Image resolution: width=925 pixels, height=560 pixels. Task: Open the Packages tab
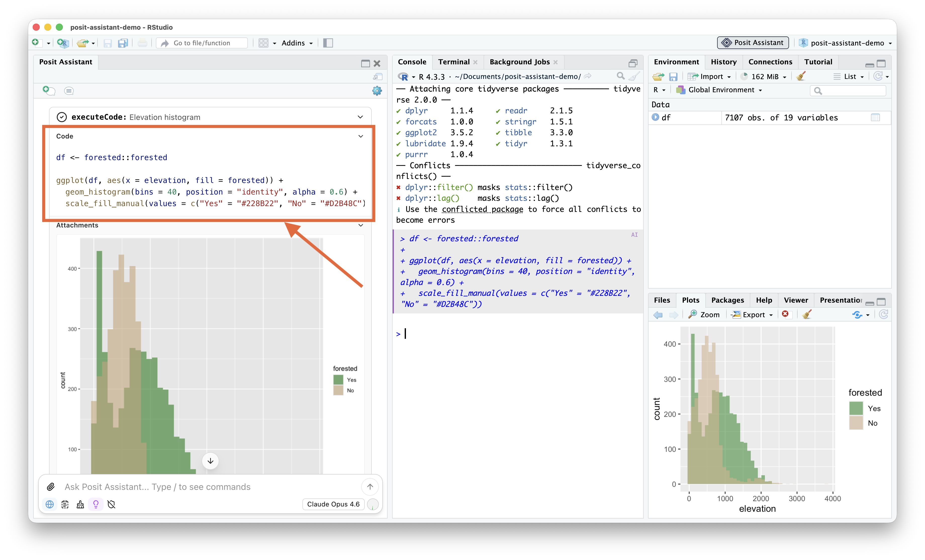pos(727,300)
